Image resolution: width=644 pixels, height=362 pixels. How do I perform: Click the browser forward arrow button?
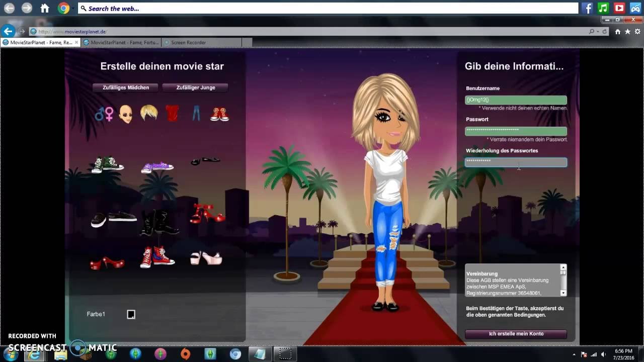pos(22,31)
